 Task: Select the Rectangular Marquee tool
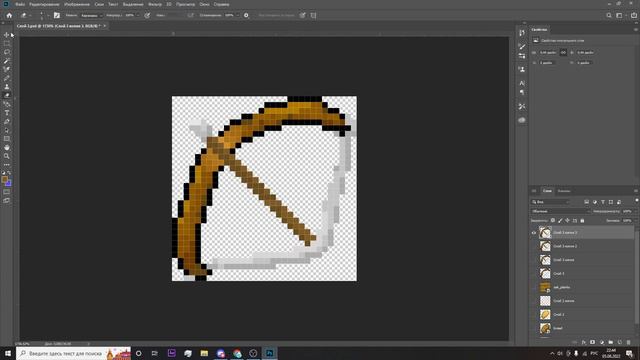pos(7,44)
